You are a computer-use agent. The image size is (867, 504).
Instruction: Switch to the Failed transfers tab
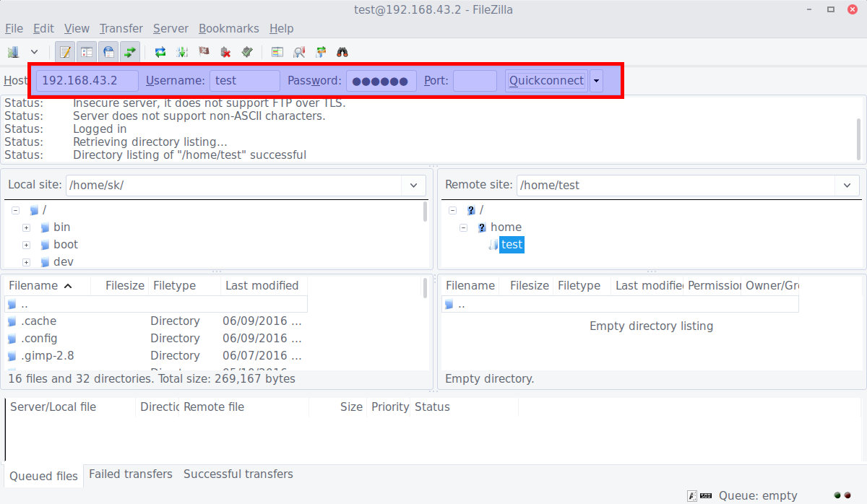coord(131,474)
